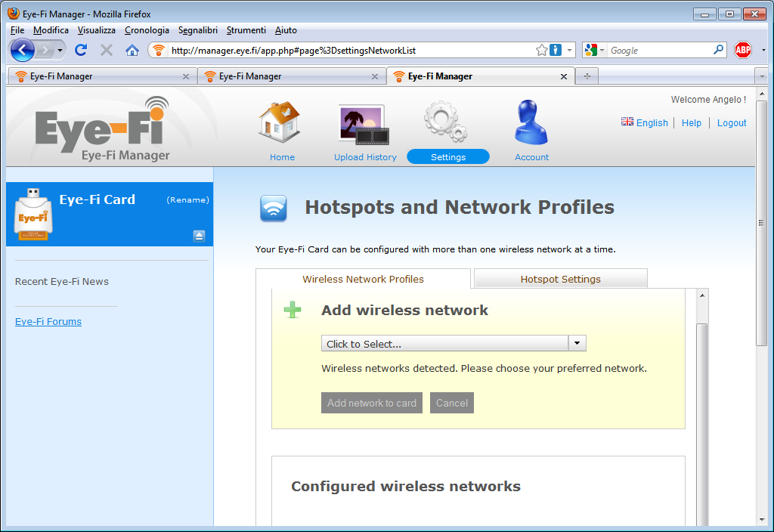The height and width of the screenshot is (532, 774).
Task: Click the green plus add network icon
Action: 293,310
